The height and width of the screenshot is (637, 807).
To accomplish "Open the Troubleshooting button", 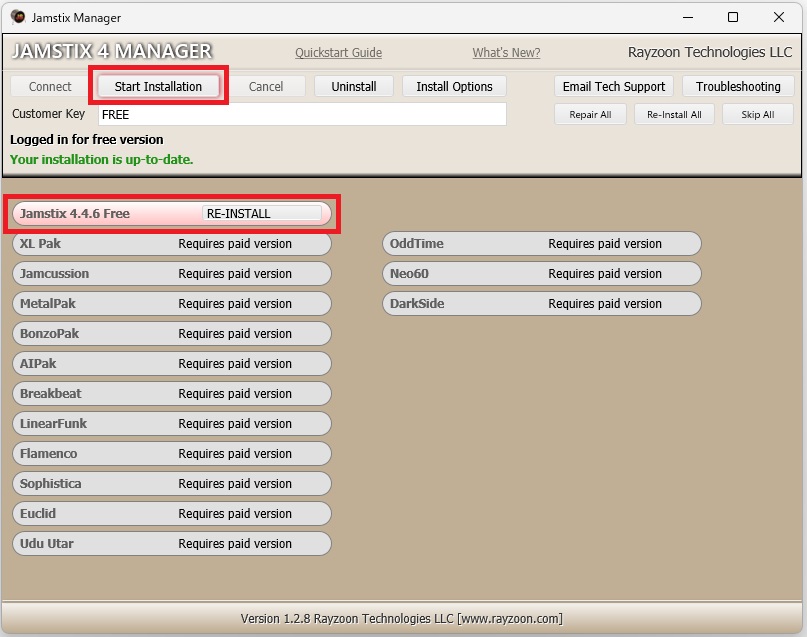I will coord(738,87).
